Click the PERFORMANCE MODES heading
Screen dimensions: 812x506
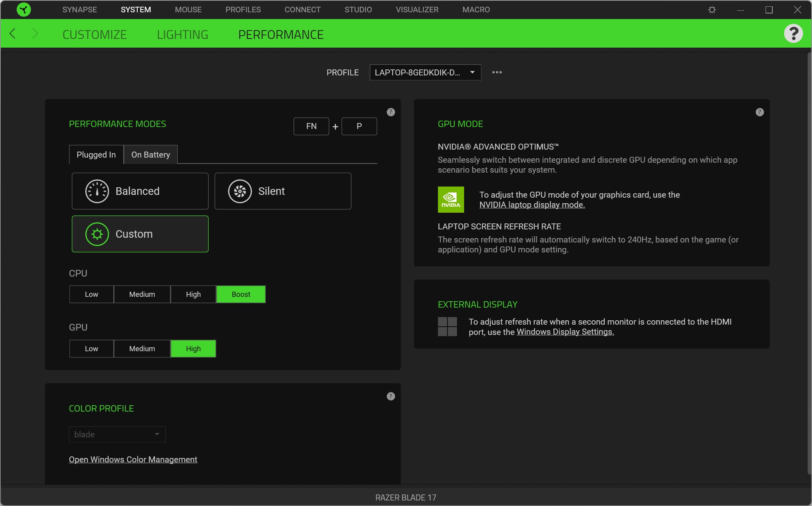click(117, 124)
